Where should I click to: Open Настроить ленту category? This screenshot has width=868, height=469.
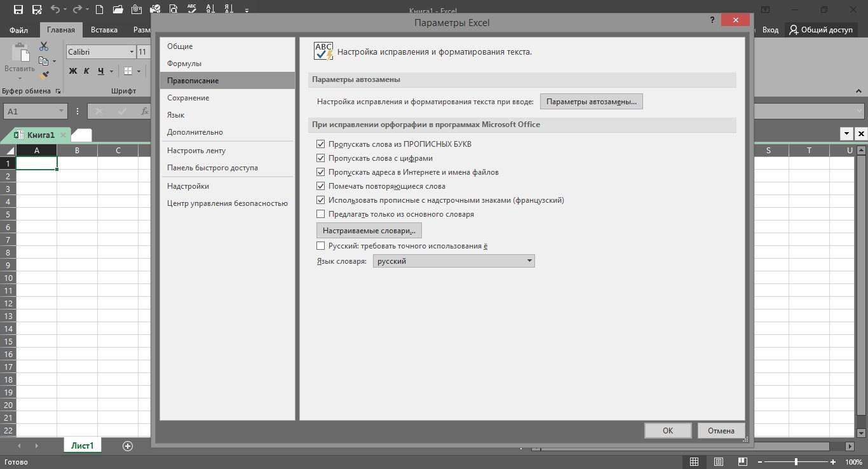[x=227, y=151]
